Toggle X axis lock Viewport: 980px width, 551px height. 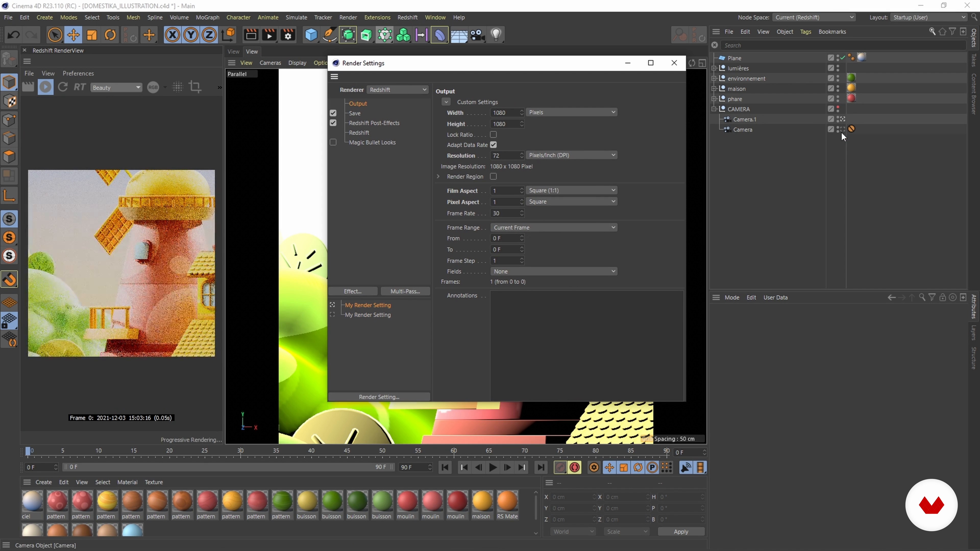172,35
